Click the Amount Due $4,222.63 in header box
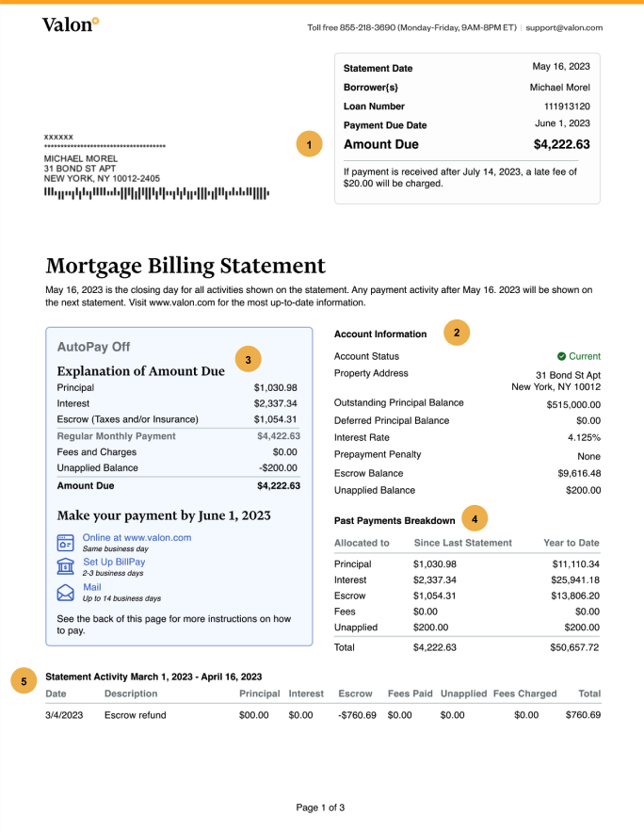 (561, 145)
